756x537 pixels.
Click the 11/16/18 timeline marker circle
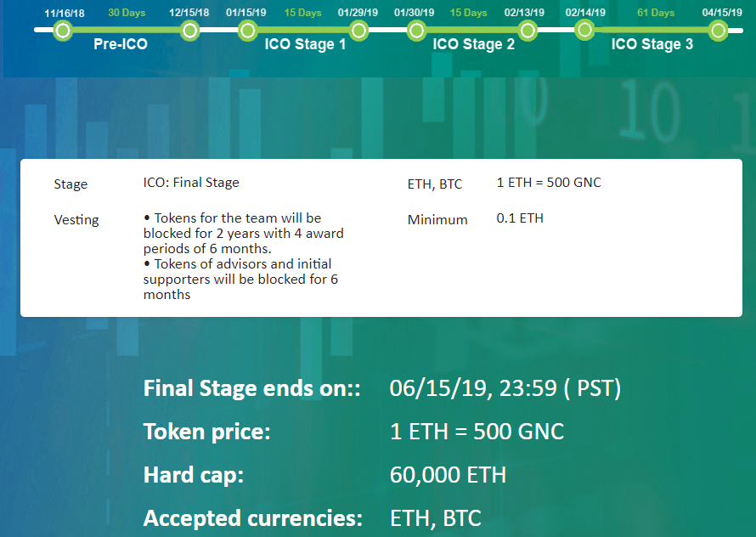[63, 31]
